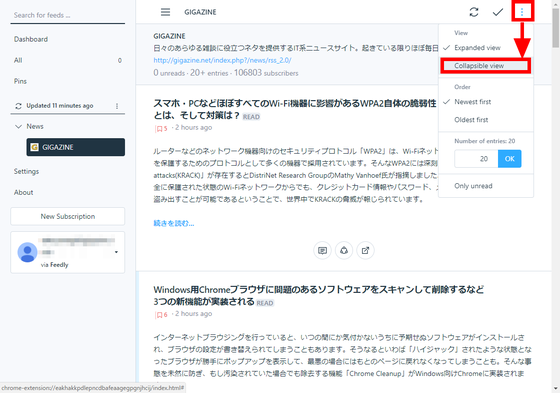Focus the Search for feeds field
The width and height of the screenshot is (560, 393).
pos(68,15)
